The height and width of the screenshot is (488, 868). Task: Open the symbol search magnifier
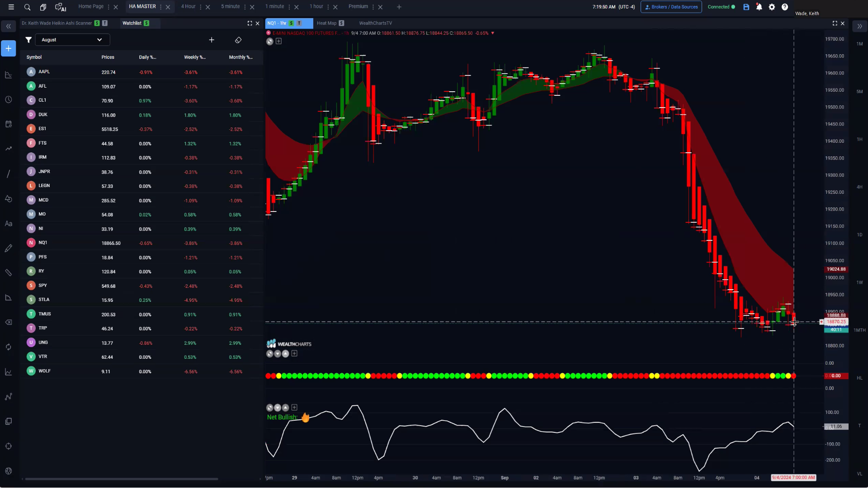(27, 7)
